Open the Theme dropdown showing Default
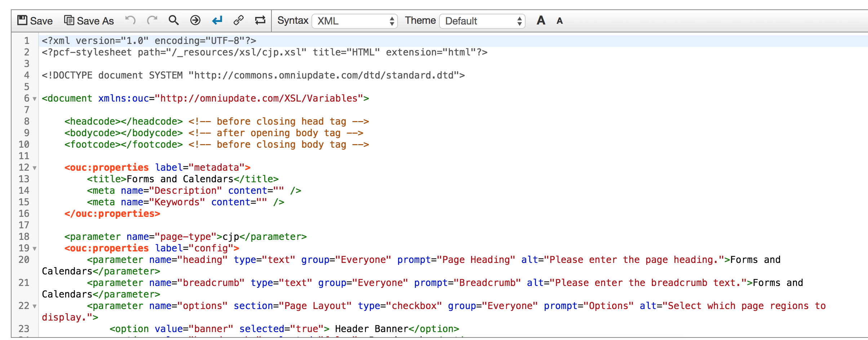Viewport: 868px width, 340px height. tap(482, 21)
